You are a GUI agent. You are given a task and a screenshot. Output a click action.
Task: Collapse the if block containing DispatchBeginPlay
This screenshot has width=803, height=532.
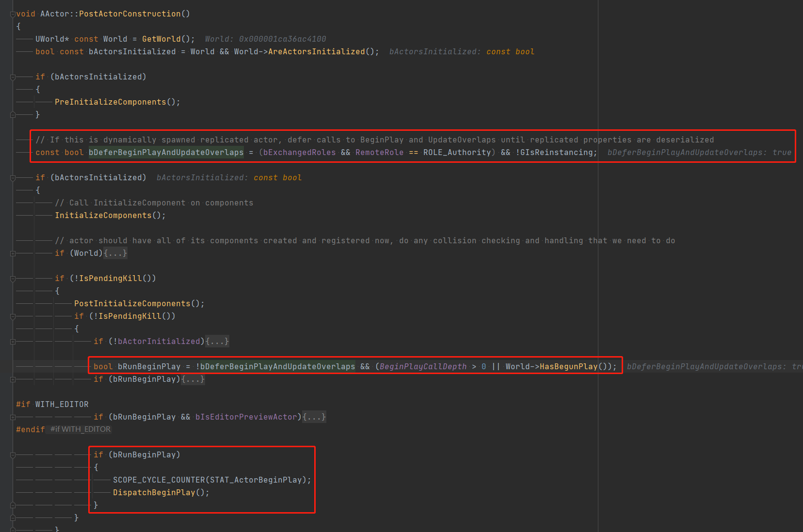pos(13,455)
